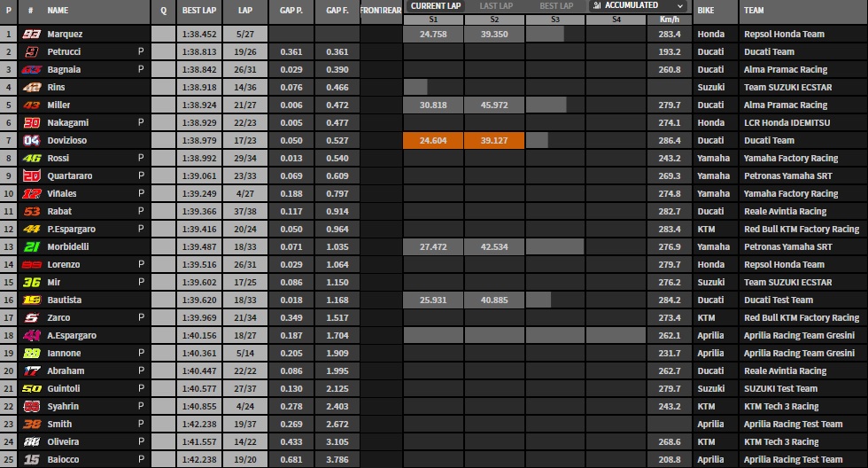
Task: Click the Q column header
Action: (x=163, y=11)
